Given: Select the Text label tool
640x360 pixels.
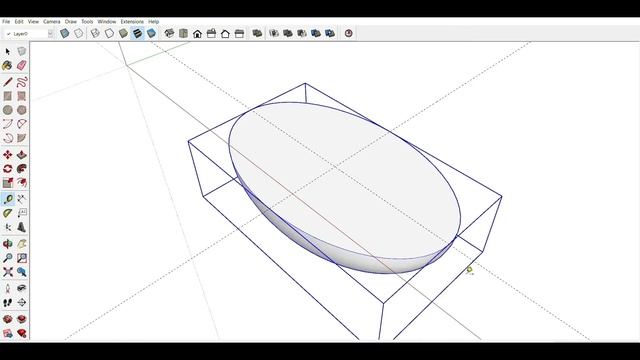Looking at the screenshot, I should coord(22,213).
